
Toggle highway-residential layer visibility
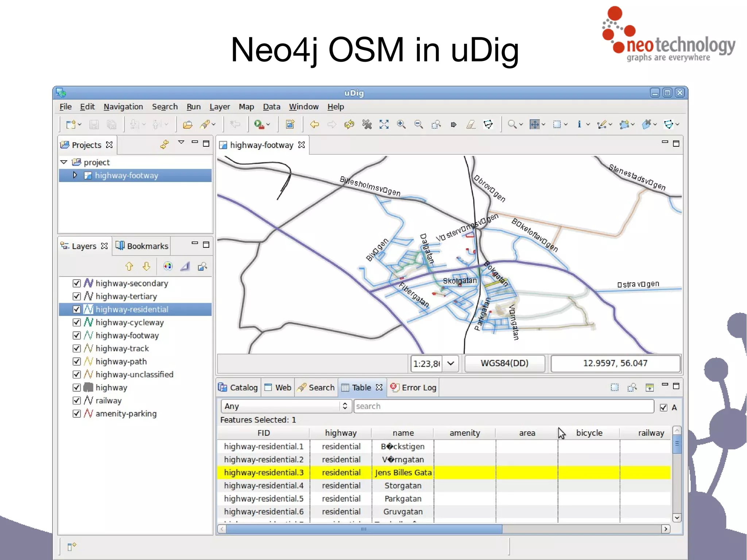(x=77, y=309)
